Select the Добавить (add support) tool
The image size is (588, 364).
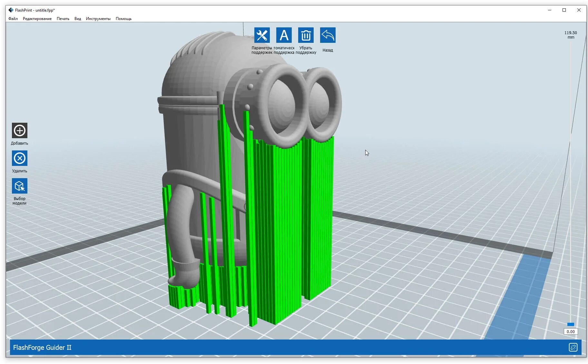20,130
